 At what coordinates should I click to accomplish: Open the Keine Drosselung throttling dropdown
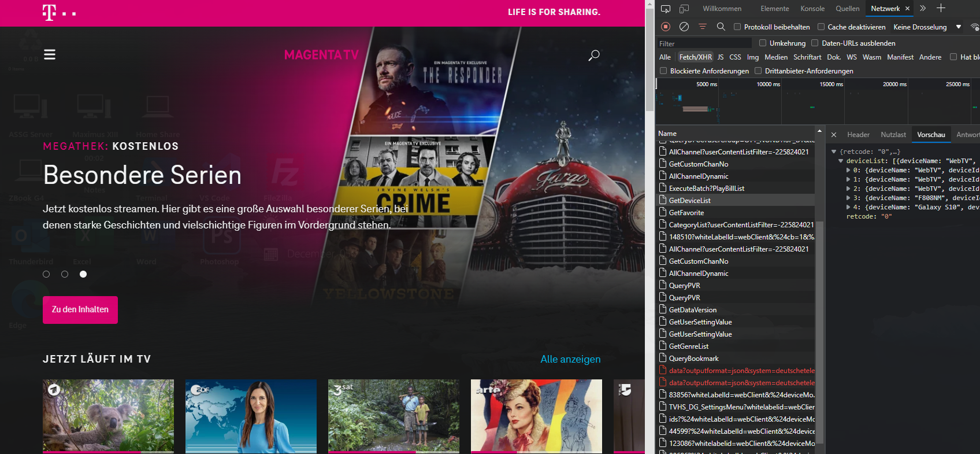tap(927, 27)
